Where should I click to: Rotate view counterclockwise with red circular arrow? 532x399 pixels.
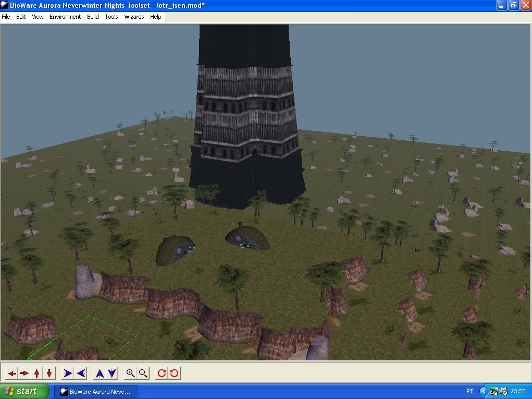pos(175,373)
